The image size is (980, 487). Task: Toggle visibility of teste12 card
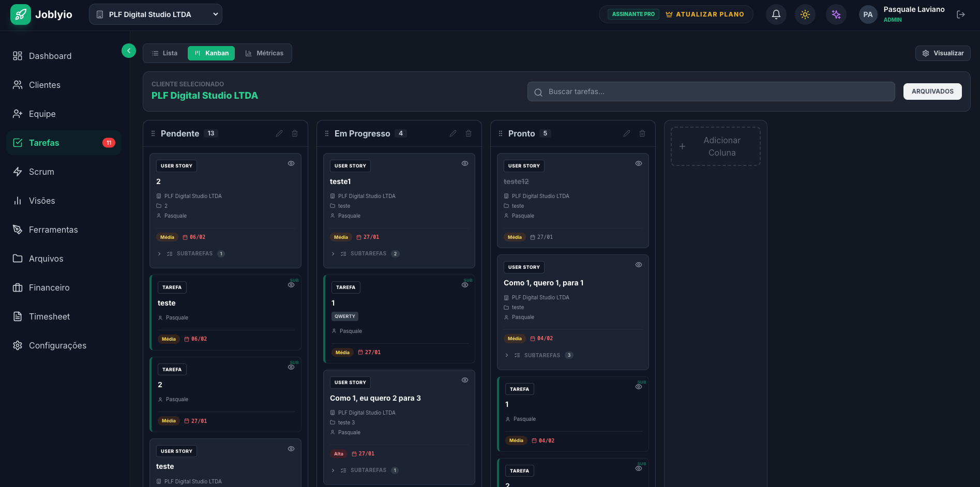click(x=639, y=163)
